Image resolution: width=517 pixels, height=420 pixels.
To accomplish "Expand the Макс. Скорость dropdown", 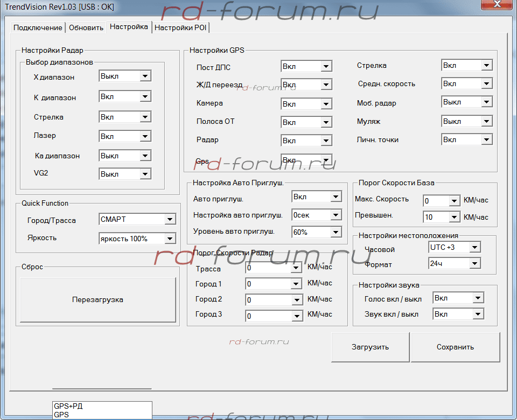I will pyautogui.click(x=455, y=201).
